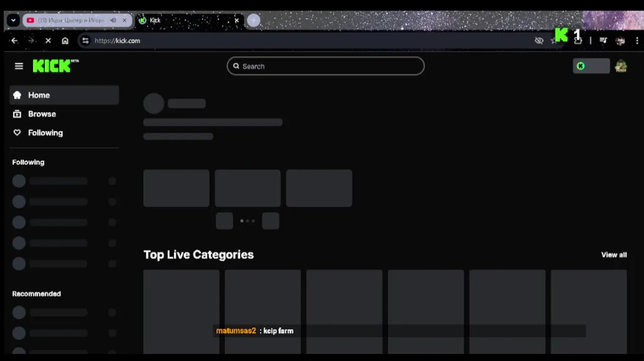The height and width of the screenshot is (361, 644).
Task: Go to Home in Kick sidebar
Action: coord(64,95)
